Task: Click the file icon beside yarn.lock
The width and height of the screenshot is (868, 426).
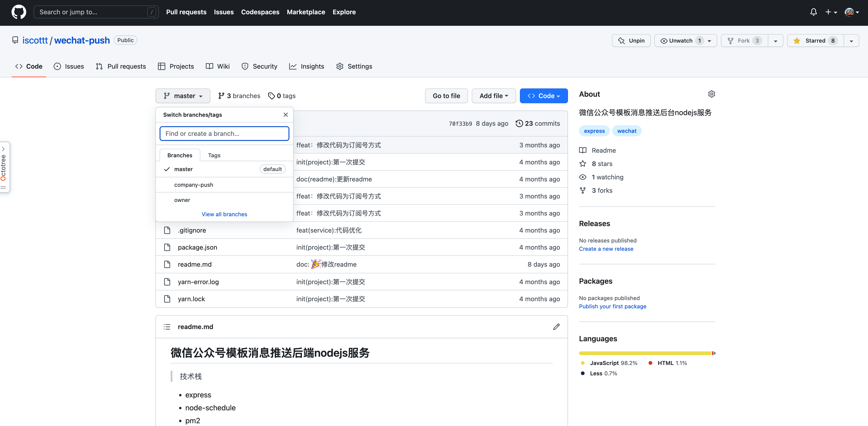Action: pyautogui.click(x=167, y=299)
